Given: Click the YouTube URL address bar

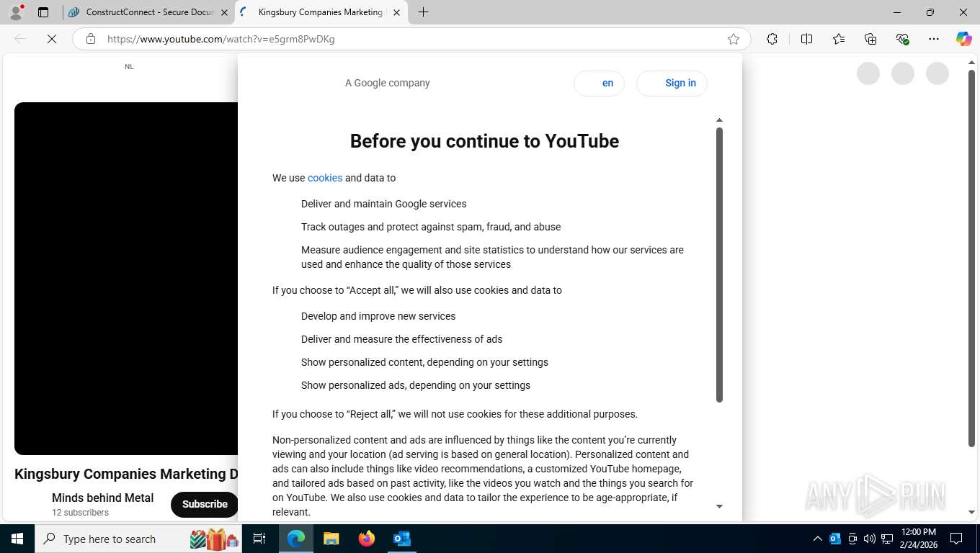Looking at the screenshot, I should point(411,39).
